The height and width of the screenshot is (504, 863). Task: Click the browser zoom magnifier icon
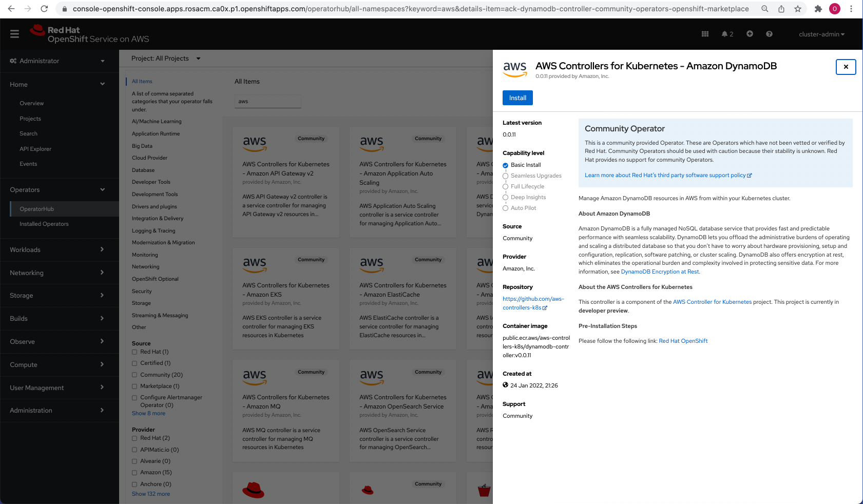click(x=765, y=9)
